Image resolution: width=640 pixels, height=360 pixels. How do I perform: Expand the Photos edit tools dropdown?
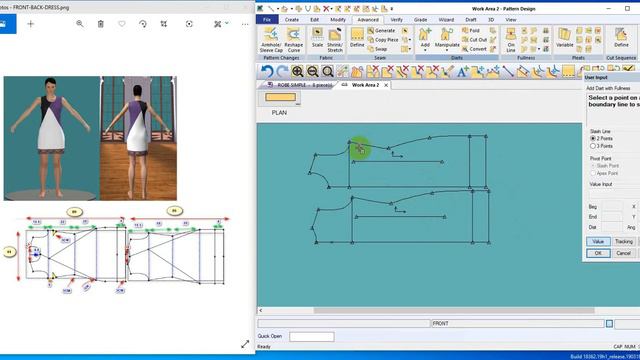click(x=227, y=24)
